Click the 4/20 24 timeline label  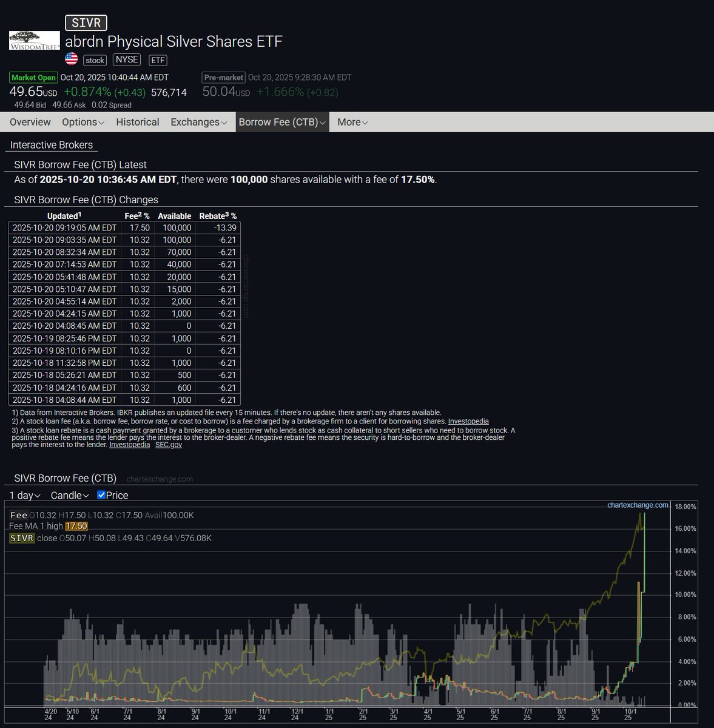(51, 715)
